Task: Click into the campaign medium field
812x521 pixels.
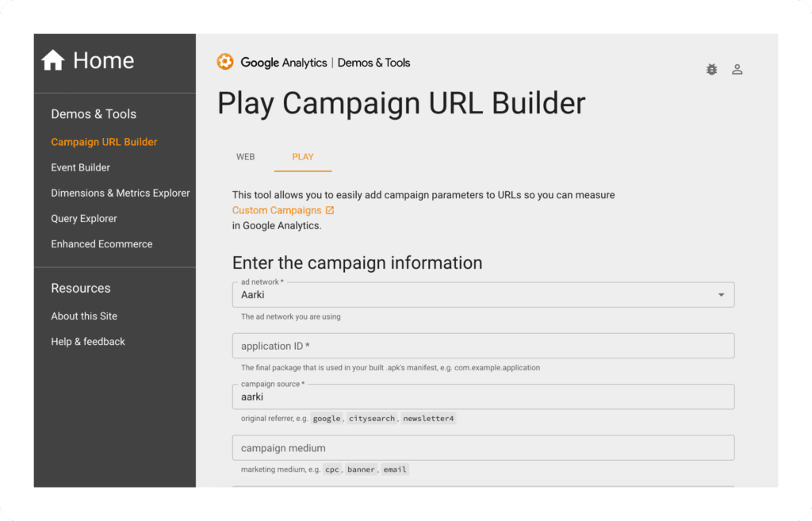Action: pyautogui.click(x=483, y=448)
